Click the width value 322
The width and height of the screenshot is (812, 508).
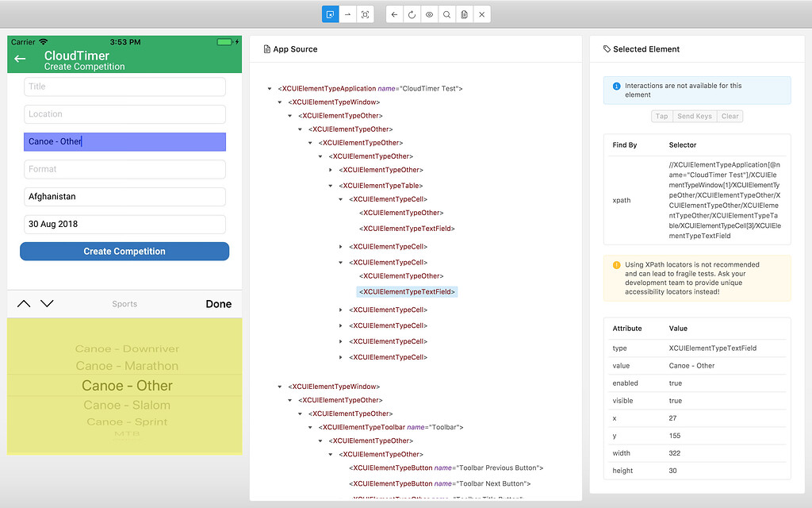[x=674, y=453]
